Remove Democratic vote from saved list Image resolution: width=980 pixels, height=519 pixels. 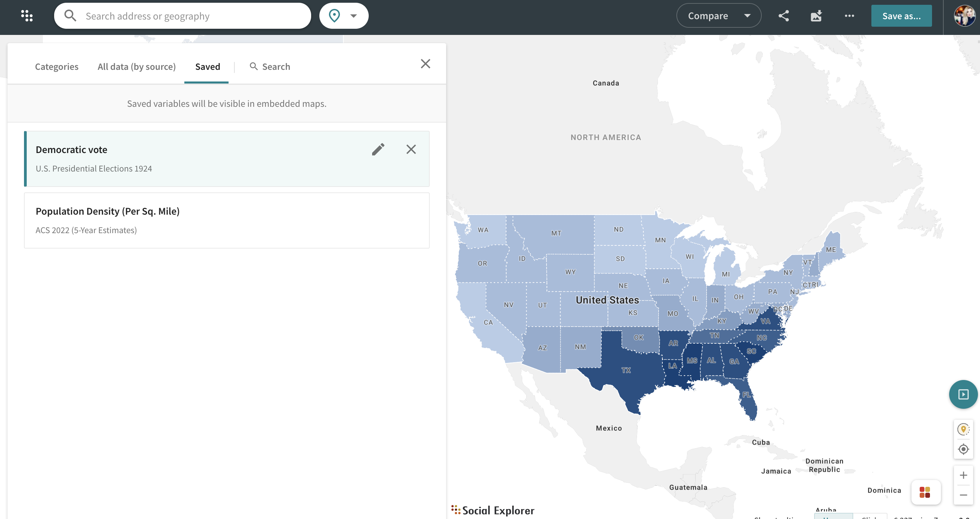(x=411, y=149)
